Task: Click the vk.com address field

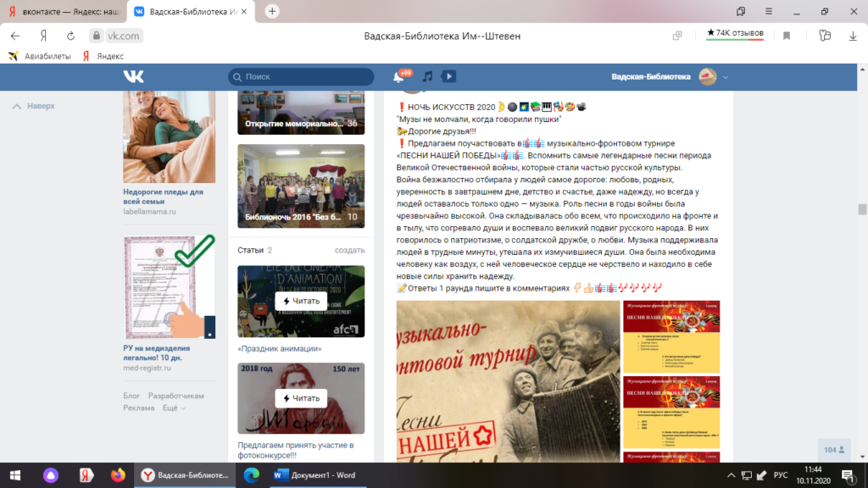Action: [123, 36]
